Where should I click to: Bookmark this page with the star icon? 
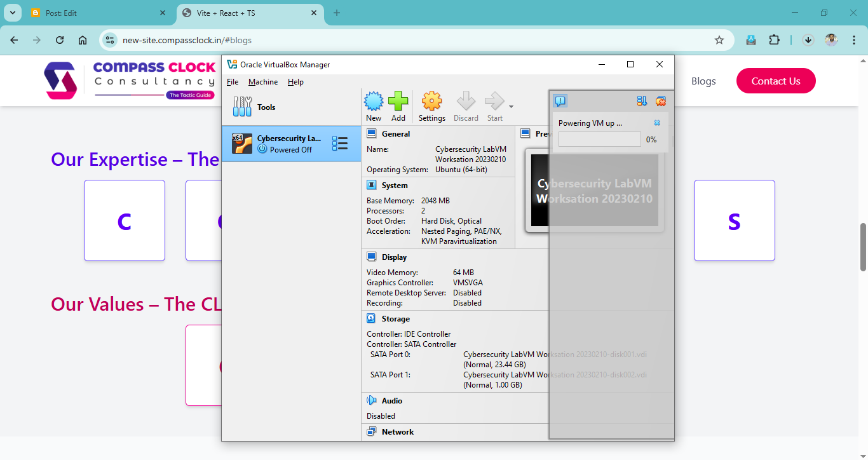pyautogui.click(x=719, y=40)
